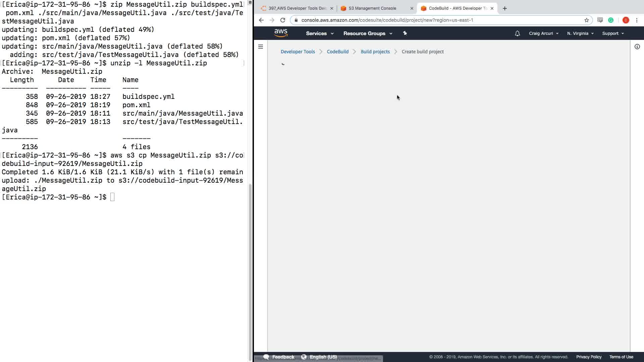
Task: Open the Craig Arcuri account dropdown
Action: [543, 34]
